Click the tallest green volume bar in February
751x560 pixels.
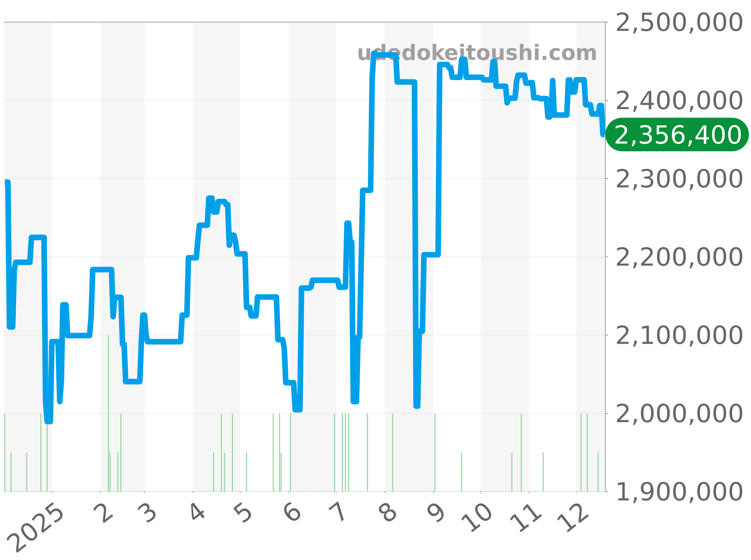click(109, 413)
